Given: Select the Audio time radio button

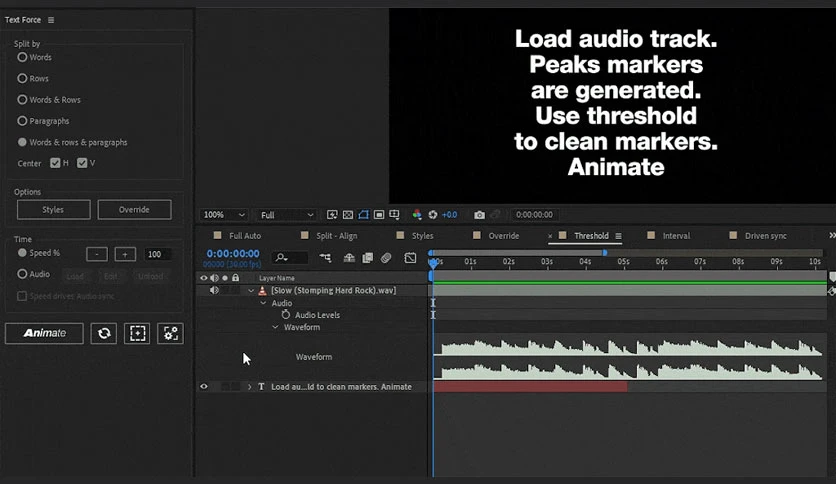Looking at the screenshot, I should tap(22, 274).
